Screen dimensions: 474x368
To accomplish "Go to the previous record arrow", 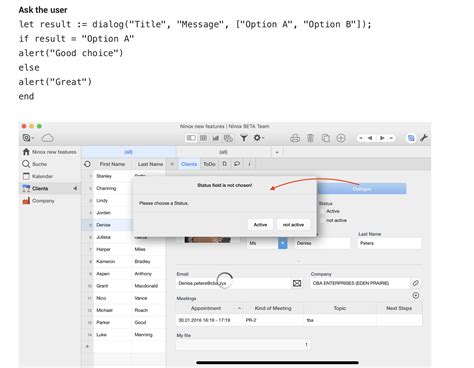I will (370, 138).
